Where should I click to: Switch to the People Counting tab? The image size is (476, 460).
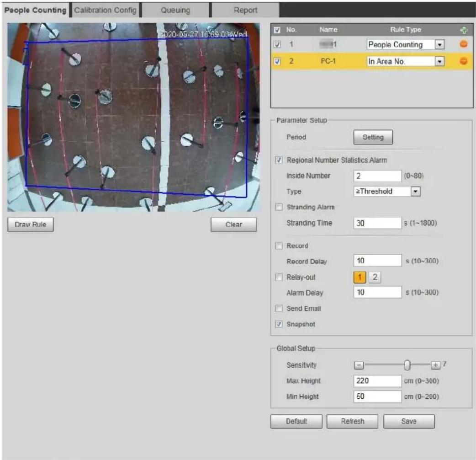click(35, 10)
